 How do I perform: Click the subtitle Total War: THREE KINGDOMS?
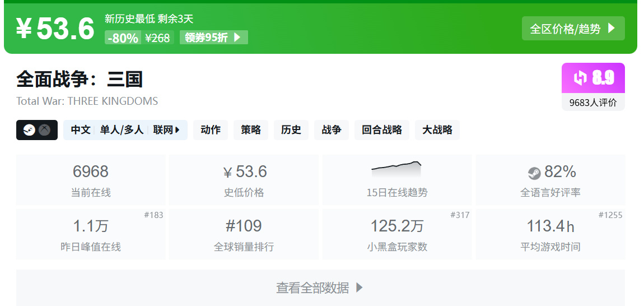(87, 101)
